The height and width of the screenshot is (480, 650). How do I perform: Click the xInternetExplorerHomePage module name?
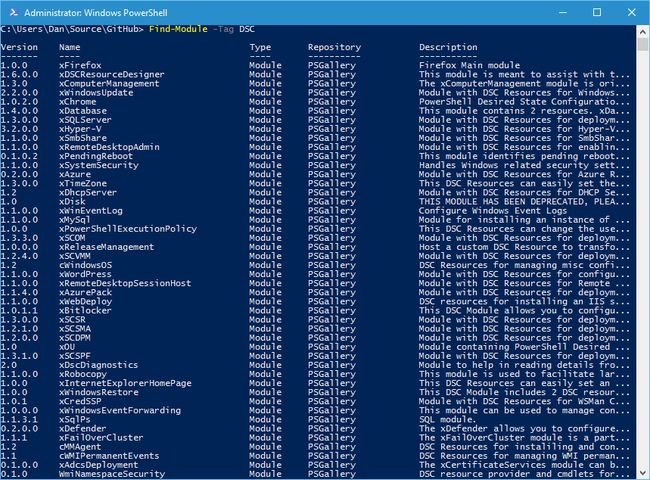tap(125, 383)
